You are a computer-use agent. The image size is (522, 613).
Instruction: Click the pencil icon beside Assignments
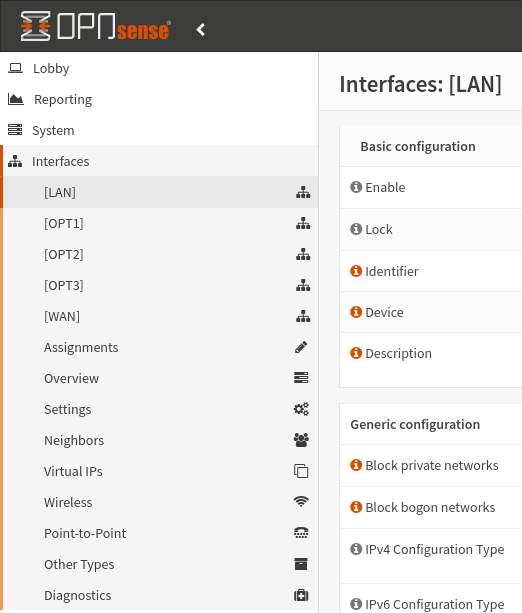pos(301,347)
